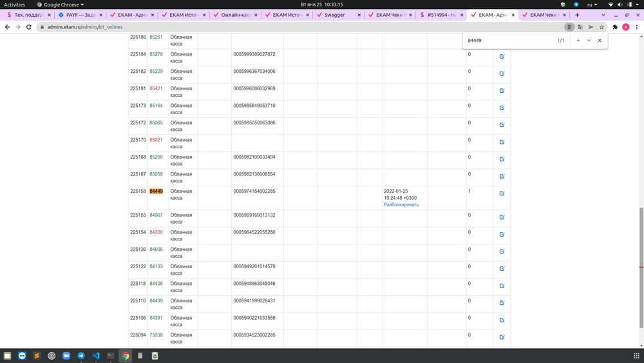This screenshot has width=644, height=363.
Task: Bookmark this page with the star icon
Action: (x=601, y=27)
